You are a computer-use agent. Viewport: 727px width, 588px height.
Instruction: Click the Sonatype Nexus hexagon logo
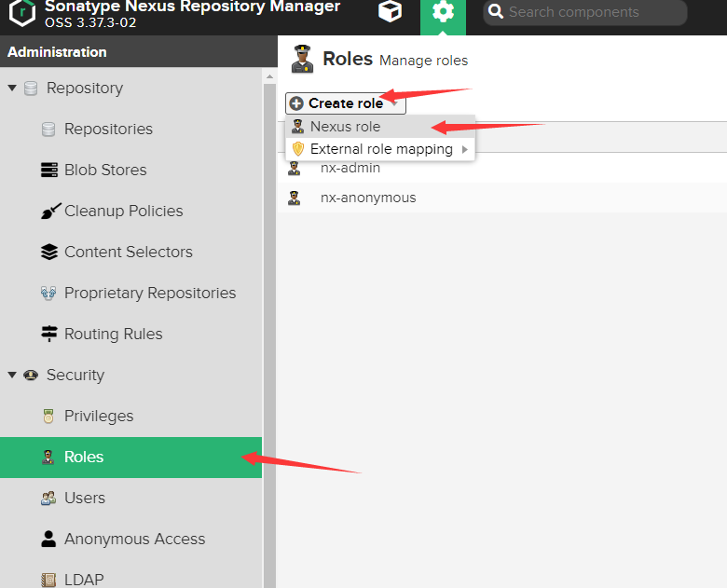click(x=21, y=13)
